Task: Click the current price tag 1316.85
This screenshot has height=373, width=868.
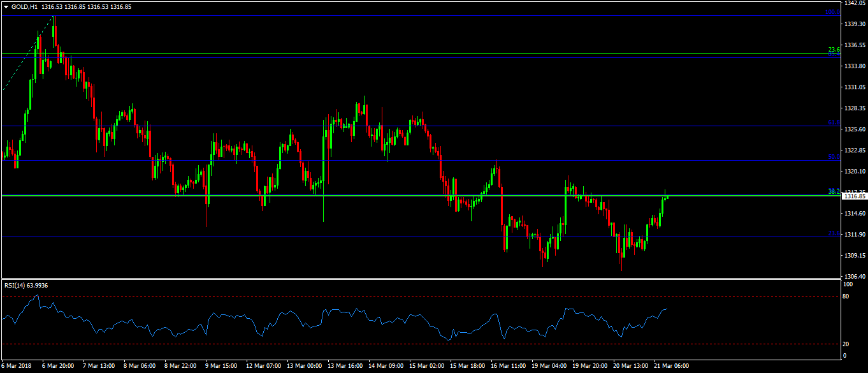Action: [x=854, y=196]
